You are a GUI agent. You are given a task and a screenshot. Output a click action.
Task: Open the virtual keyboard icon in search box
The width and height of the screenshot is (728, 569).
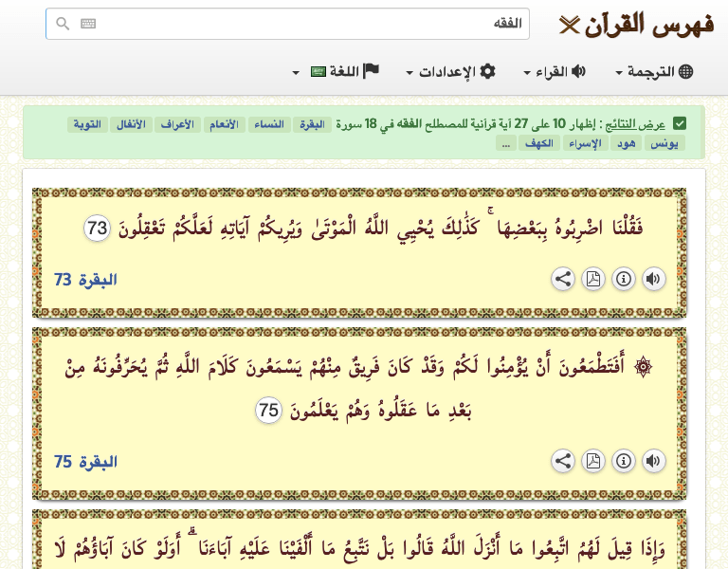88,24
